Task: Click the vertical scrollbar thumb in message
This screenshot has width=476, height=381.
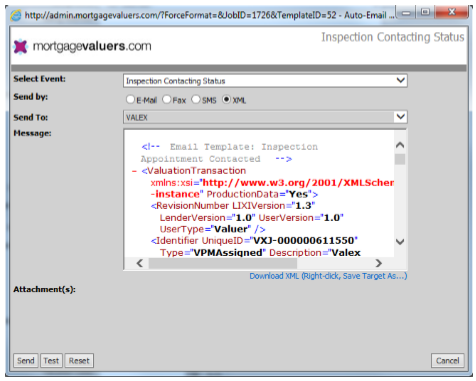Action: [400, 159]
